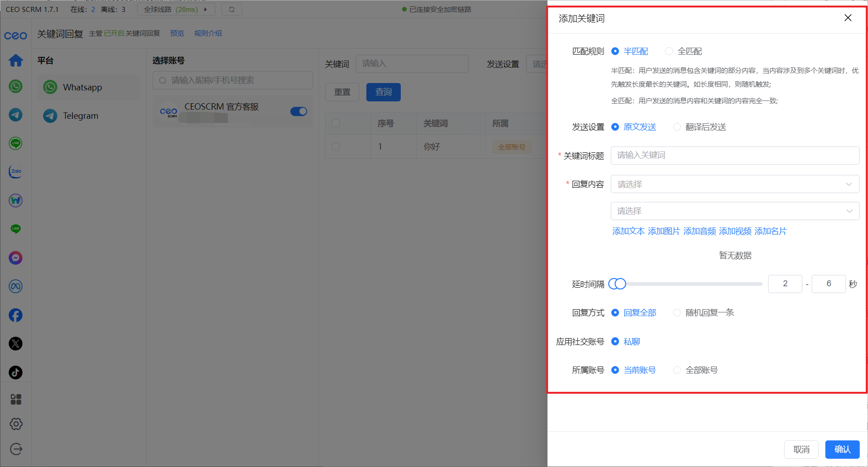
Task: Focus the maximum delay box showing 6
Action: pos(829,284)
